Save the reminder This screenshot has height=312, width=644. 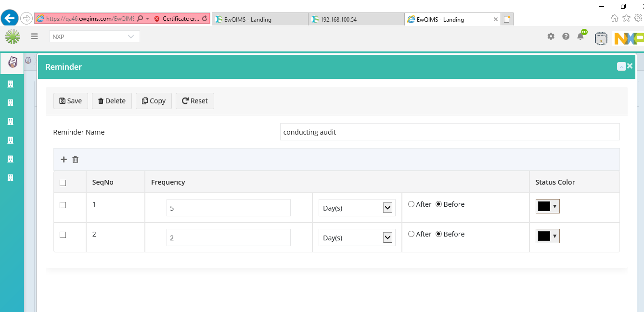pyautogui.click(x=71, y=101)
